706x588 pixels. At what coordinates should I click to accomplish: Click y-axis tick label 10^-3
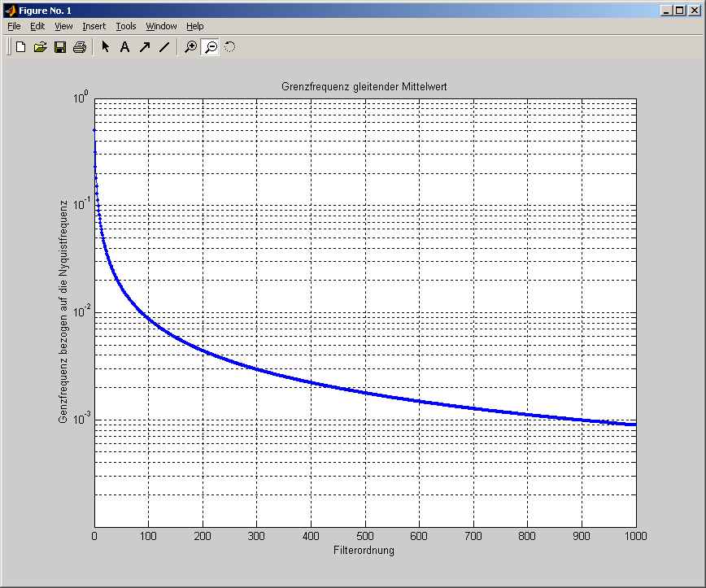coord(82,418)
